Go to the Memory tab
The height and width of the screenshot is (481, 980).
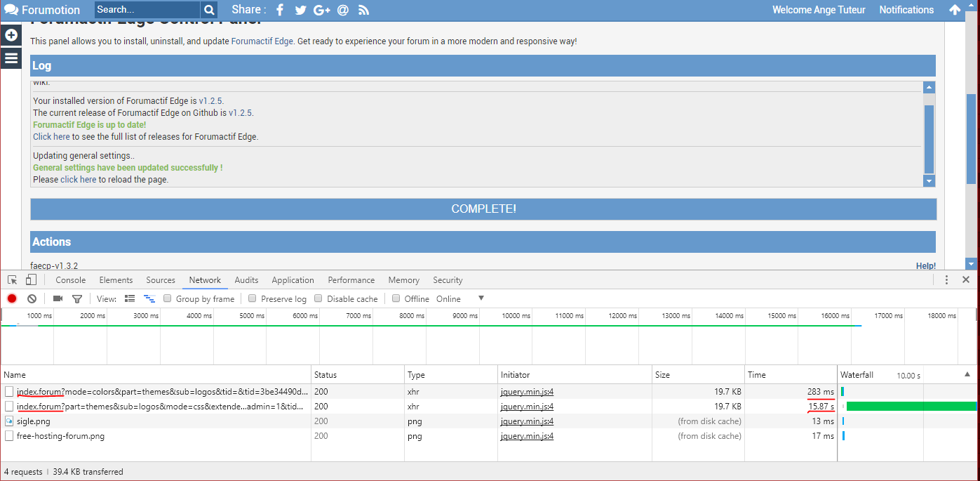coord(403,279)
